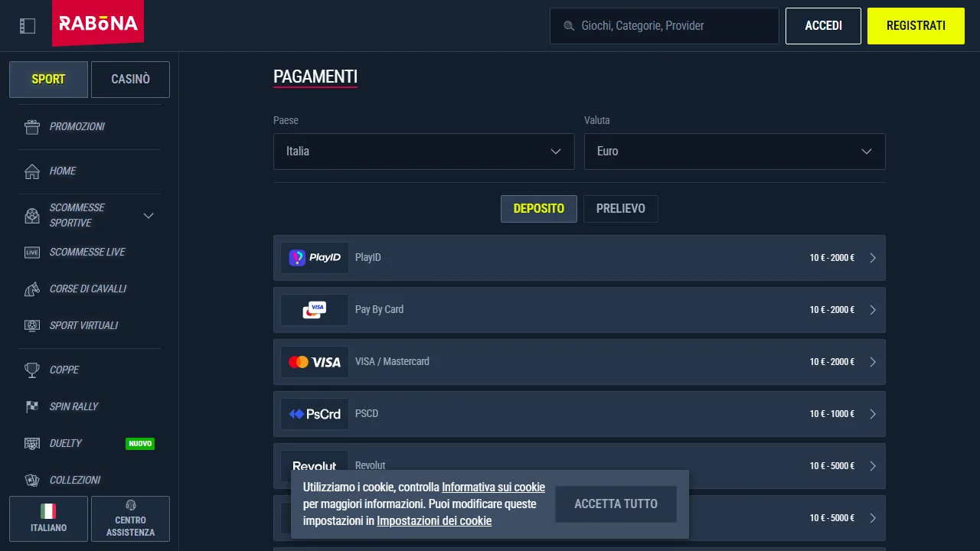Click the search magnifier icon
Viewport: 980px width, 551px height.
pyautogui.click(x=569, y=26)
